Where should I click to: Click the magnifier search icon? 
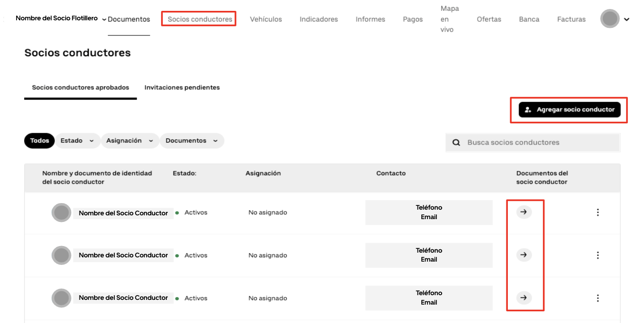[456, 143]
